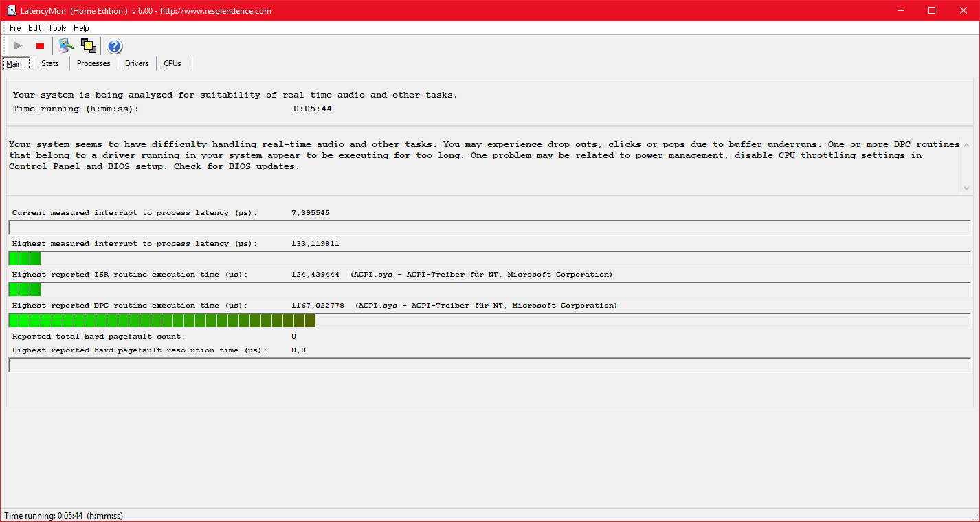Click the highest ISR execution time bar
Screen dimensions: 980x522
[x=490, y=289]
